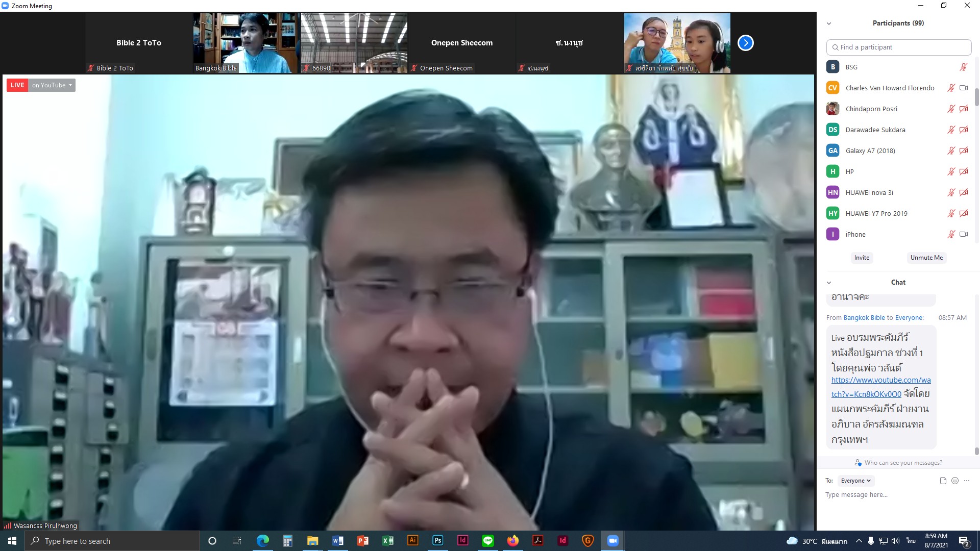Click Chindaporn Posri's muted microphone icon
The height and width of the screenshot is (551, 980).
tap(951, 109)
